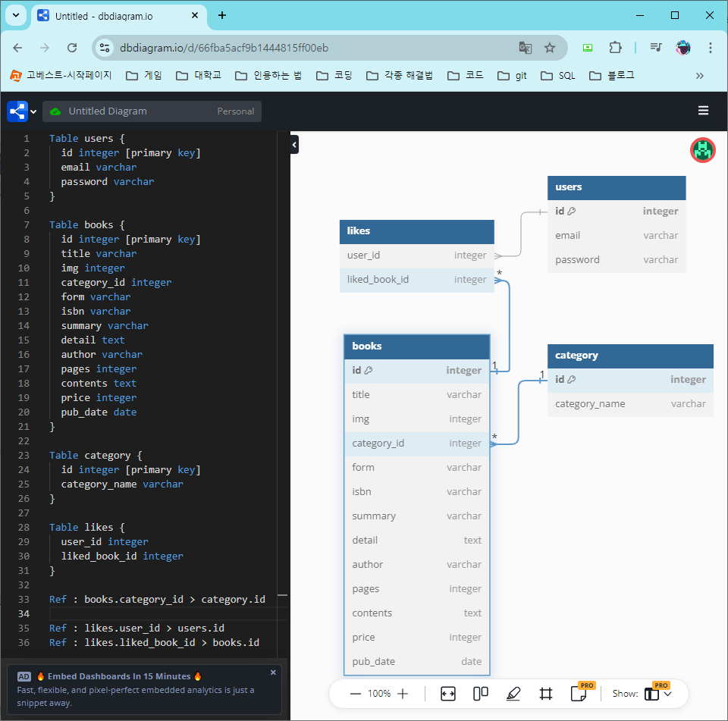Zoom out with the minus button
Viewport: 728px width, 721px height.
coord(355,694)
